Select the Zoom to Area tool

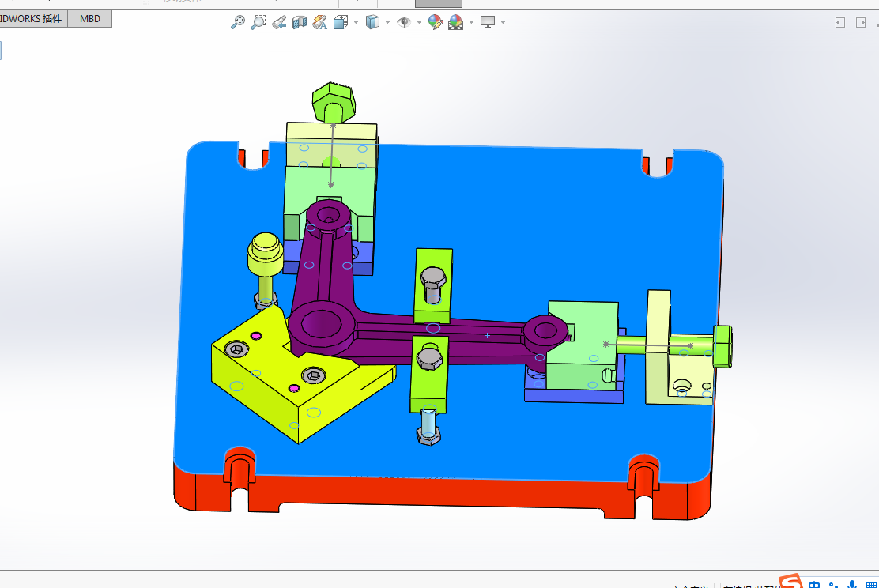[x=258, y=22]
